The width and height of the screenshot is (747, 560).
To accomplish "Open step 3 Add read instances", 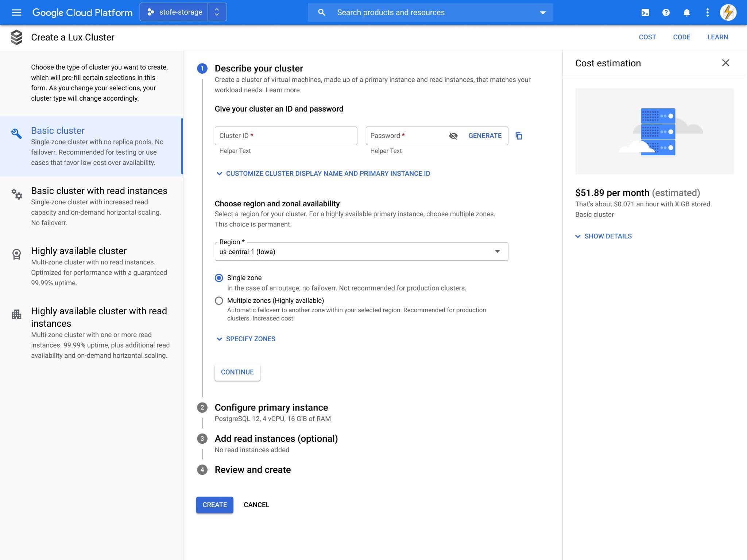I will [276, 439].
